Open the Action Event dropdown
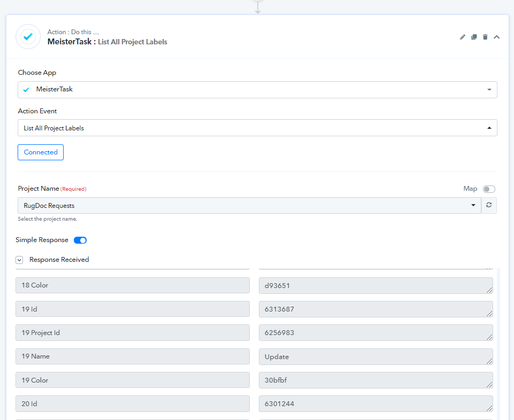Image resolution: width=514 pixels, height=420 pixels. [257, 128]
